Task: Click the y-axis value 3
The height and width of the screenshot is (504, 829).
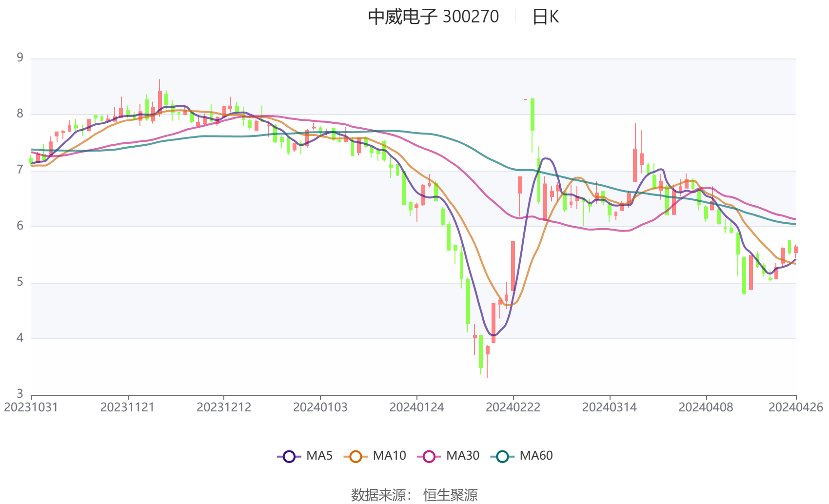Action: coord(20,393)
